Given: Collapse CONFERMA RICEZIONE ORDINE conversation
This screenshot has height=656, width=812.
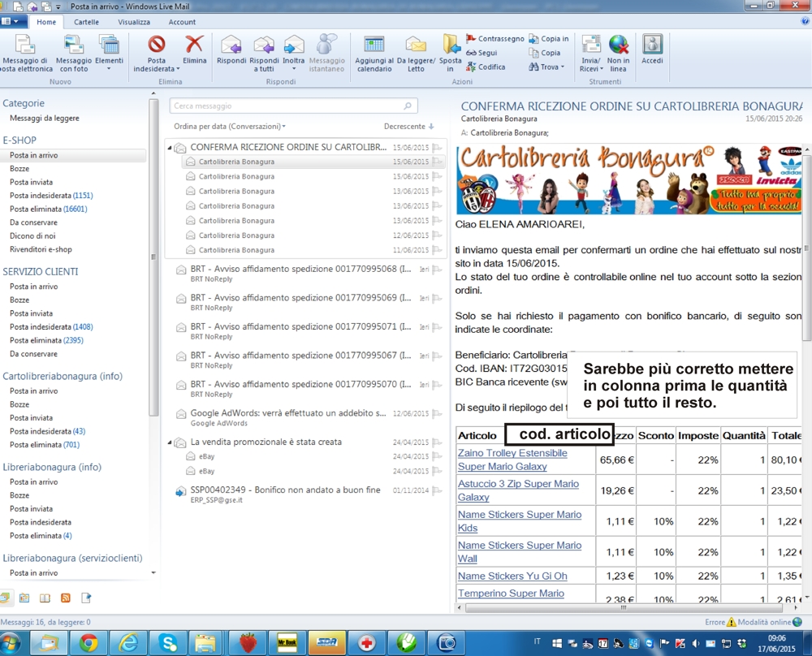Looking at the screenshot, I should pos(170,148).
